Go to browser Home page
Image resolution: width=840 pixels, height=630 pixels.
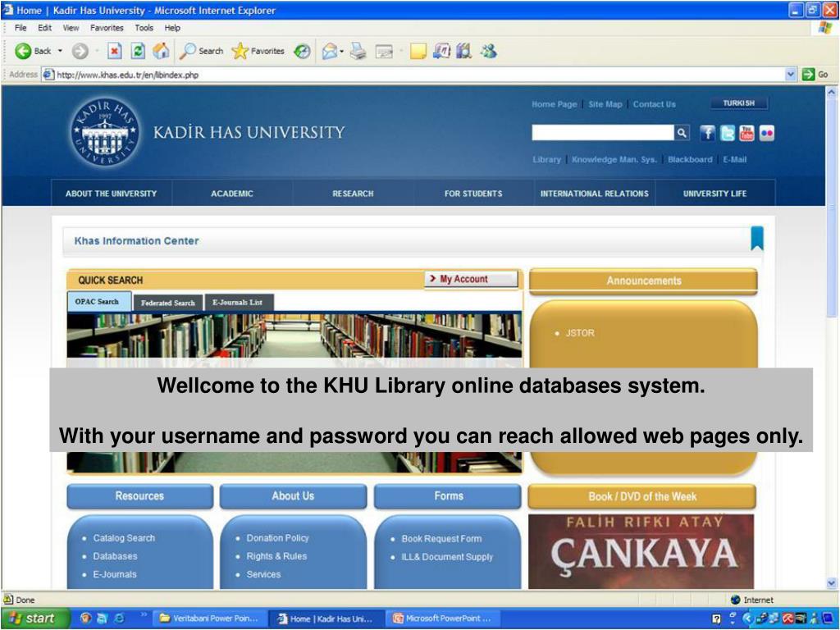[161, 51]
